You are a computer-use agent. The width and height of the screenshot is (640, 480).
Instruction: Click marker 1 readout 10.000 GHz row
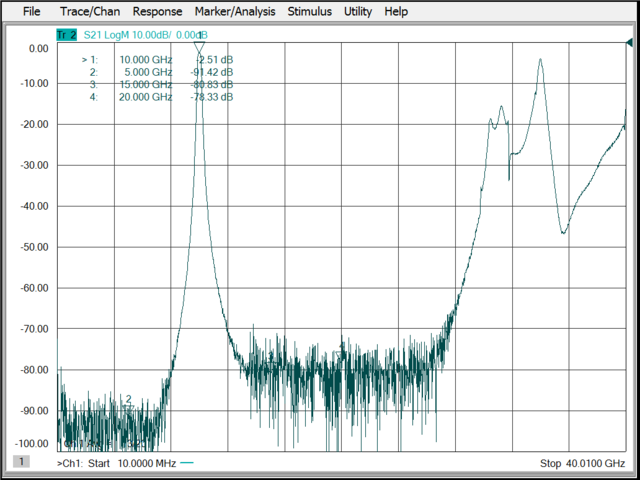pos(158,60)
